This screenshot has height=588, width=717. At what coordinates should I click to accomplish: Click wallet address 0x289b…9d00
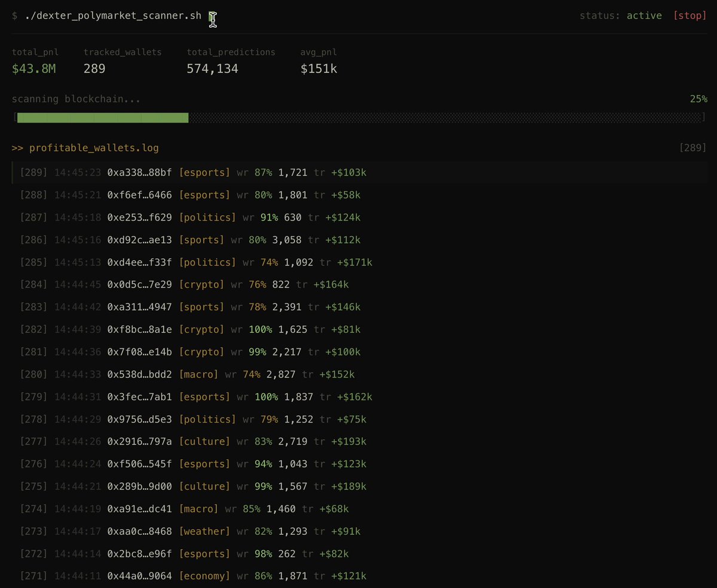139,486
